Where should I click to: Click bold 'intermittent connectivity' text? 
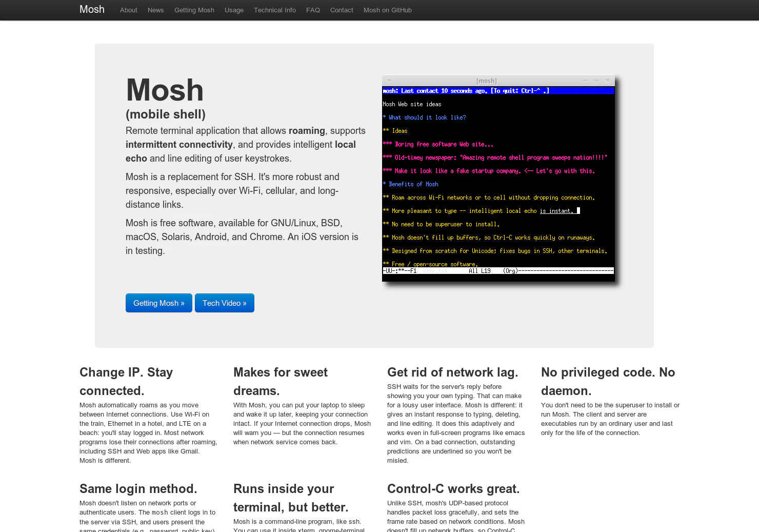(179, 145)
